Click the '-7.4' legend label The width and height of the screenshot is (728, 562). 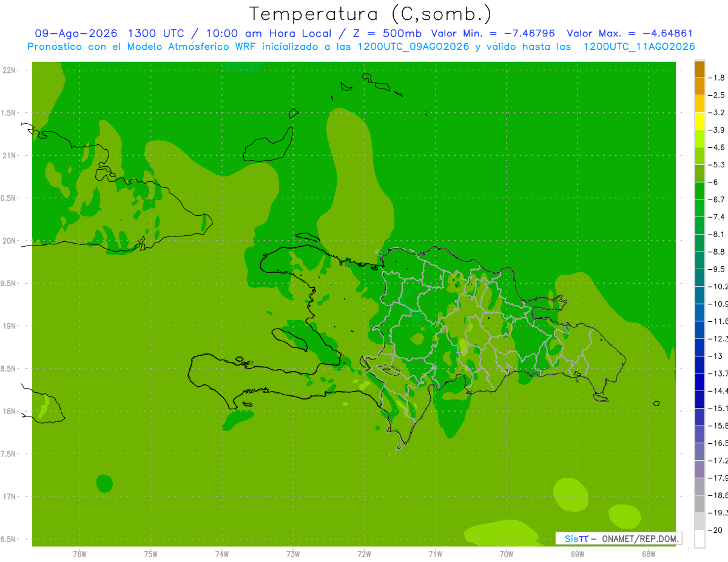coord(717,217)
